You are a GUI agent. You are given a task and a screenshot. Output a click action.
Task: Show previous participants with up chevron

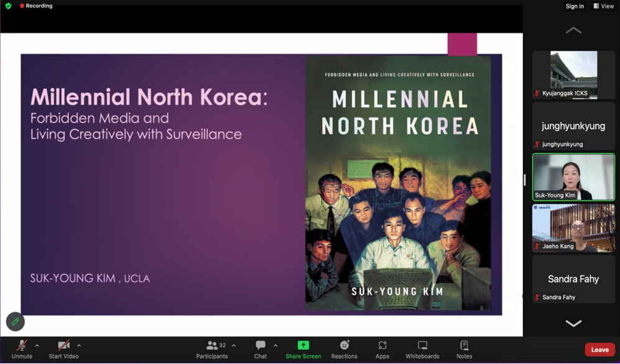point(573,30)
